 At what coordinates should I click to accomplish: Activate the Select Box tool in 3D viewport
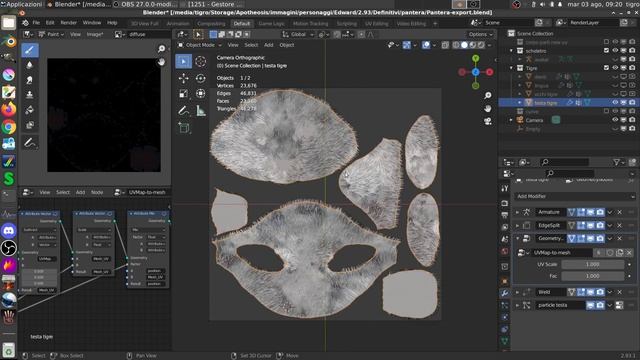(183, 61)
